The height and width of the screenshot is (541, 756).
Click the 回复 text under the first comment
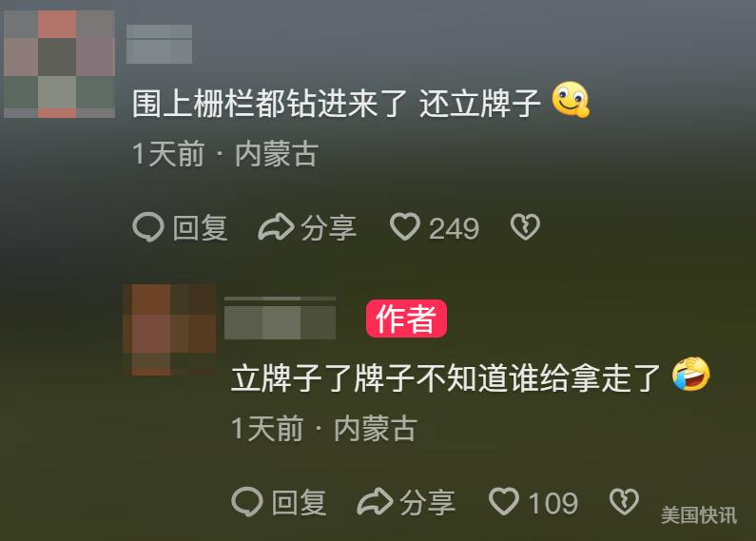(200, 227)
